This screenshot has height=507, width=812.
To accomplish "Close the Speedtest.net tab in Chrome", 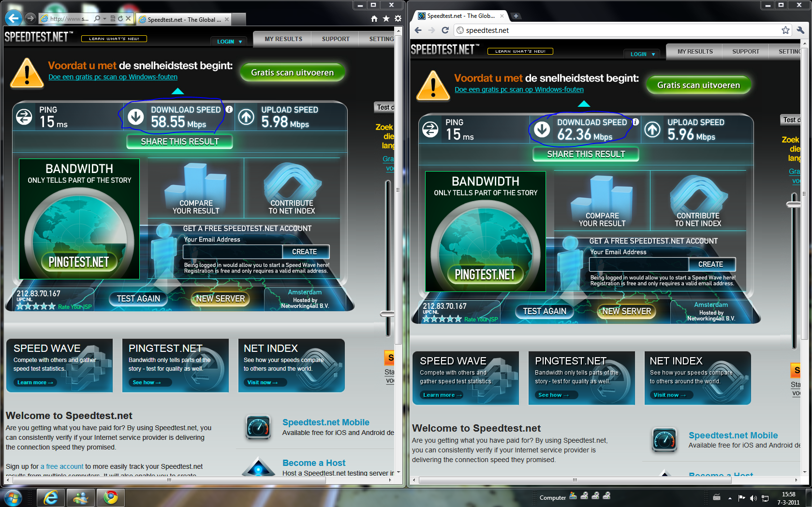I will 502,16.
